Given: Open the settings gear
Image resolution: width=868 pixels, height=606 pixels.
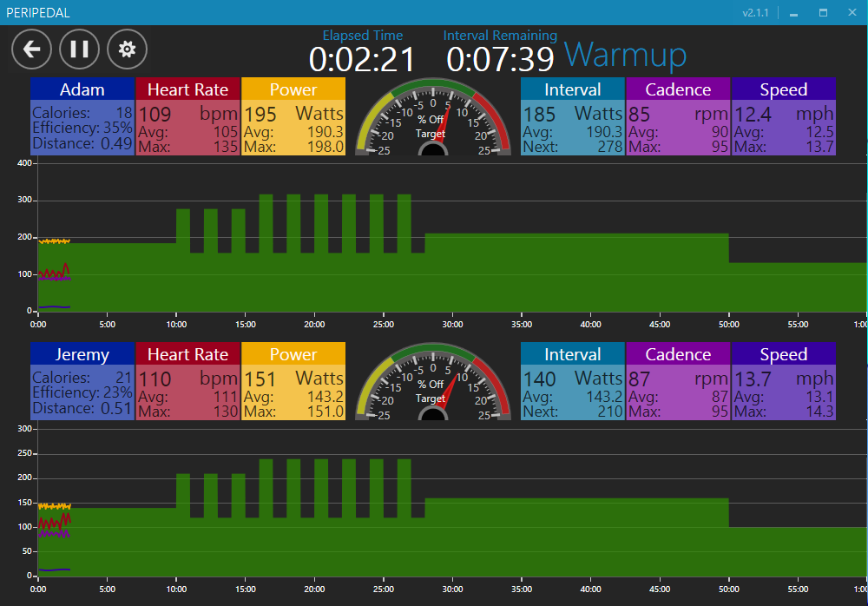Looking at the screenshot, I should (x=127, y=49).
